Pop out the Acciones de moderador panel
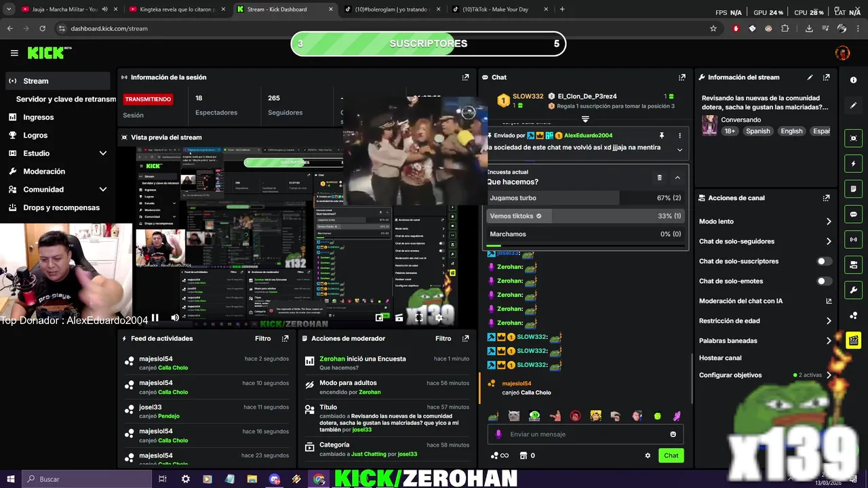 click(x=465, y=338)
